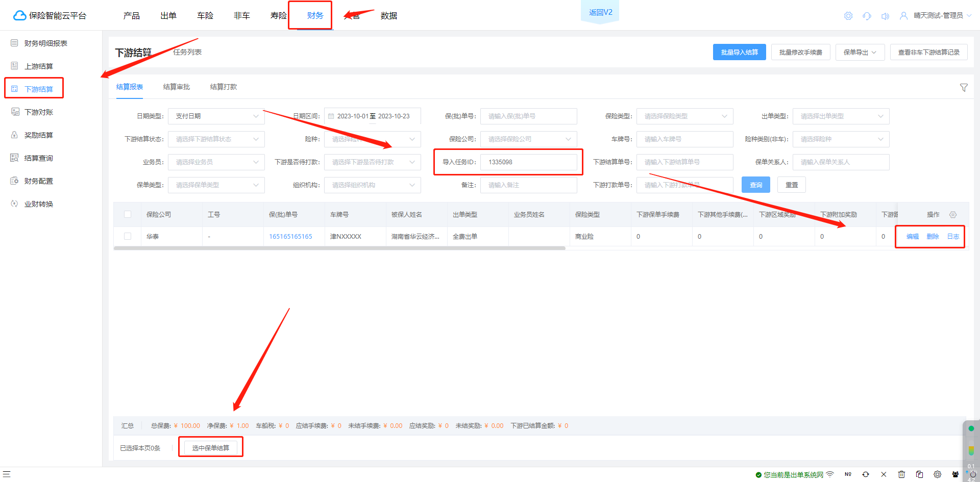Switch to the 任务列表 tab
The image size is (980, 482).
[187, 52]
